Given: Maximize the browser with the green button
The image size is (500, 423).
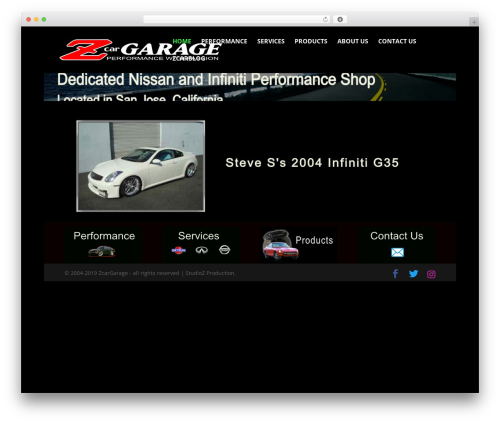Looking at the screenshot, I should tap(44, 20).
